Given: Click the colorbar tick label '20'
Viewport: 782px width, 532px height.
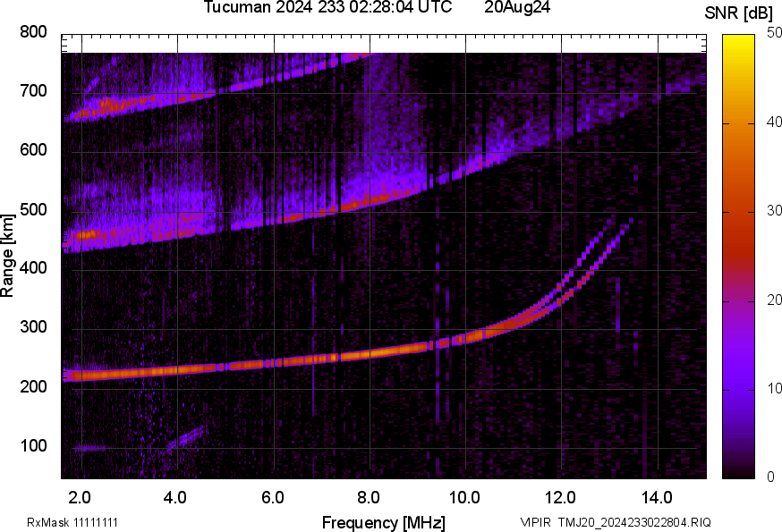Looking at the screenshot, I should (774, 300).
